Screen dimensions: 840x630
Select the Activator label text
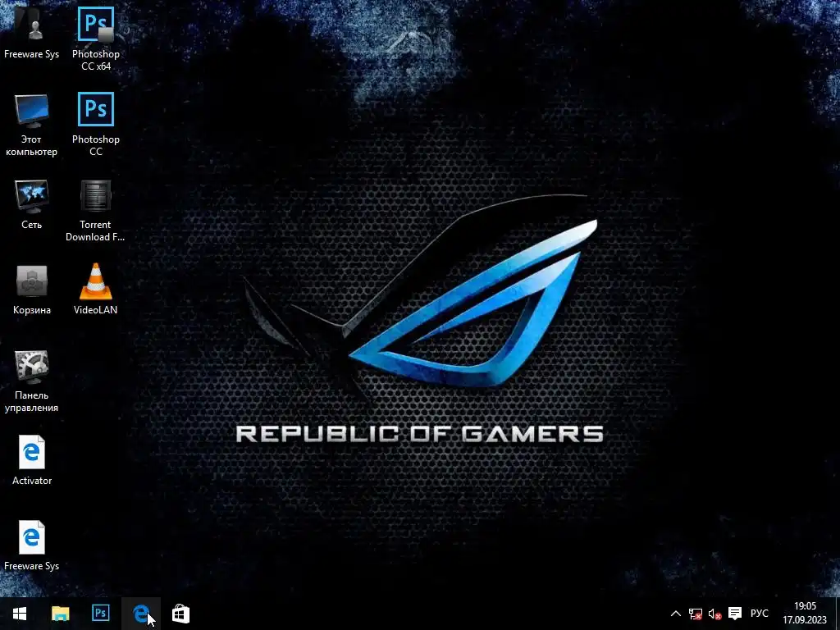click(x=32, y=481)
